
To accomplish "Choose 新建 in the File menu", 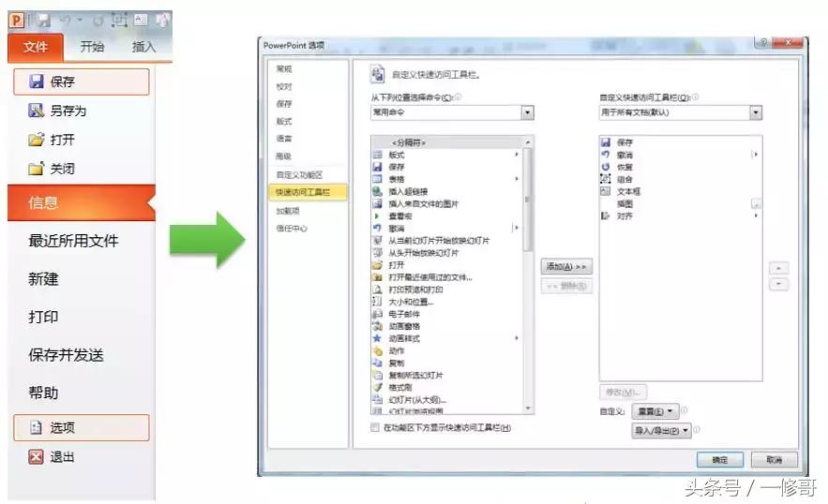I will [x=43, y=279].
